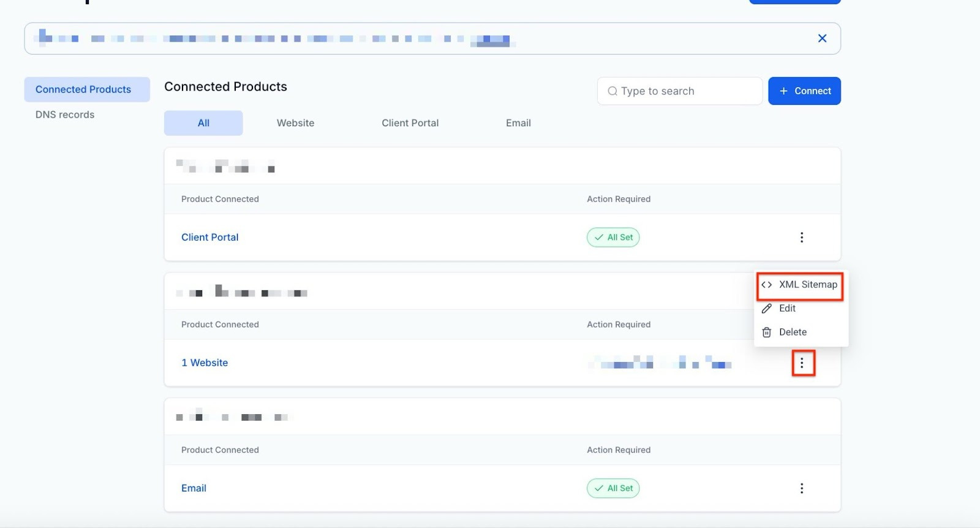Focus the Type to search field
This screenshot has height=528, width=980.
pyautogui.click(x=679, y=91)
